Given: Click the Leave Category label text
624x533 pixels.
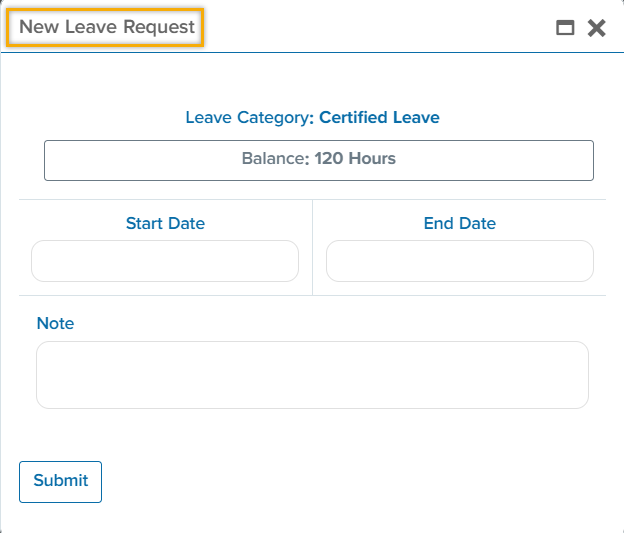Looking at the screenshot, I should coord(248,118).
